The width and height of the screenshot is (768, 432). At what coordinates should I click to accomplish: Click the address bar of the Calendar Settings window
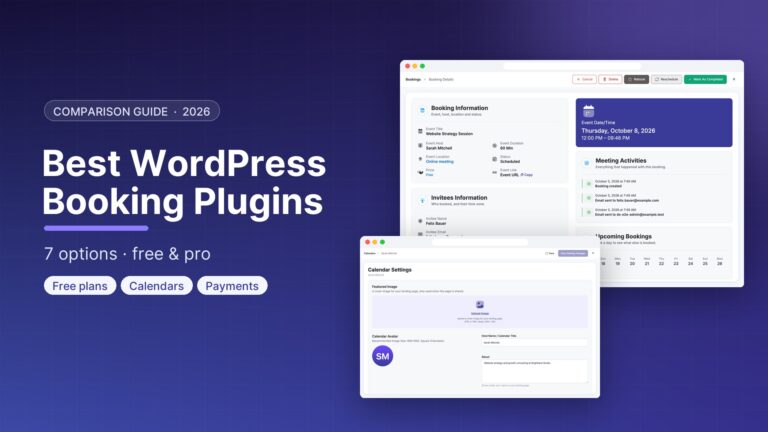pyautogui.click(x=480, y=242)
